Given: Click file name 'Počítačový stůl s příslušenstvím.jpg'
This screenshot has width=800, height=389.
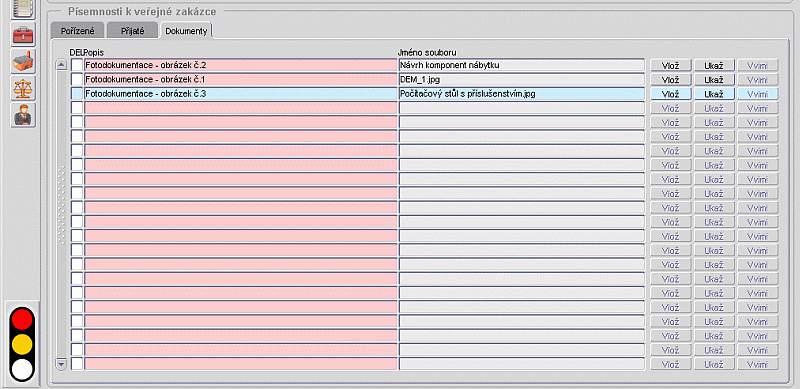Looking at the screenshot, I should click(521, 94).
